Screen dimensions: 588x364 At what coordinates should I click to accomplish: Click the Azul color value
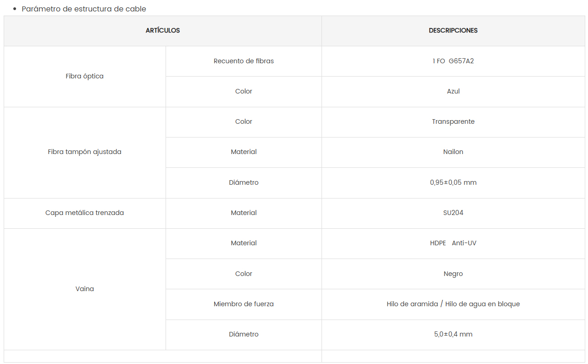click(x=453, y=92)
